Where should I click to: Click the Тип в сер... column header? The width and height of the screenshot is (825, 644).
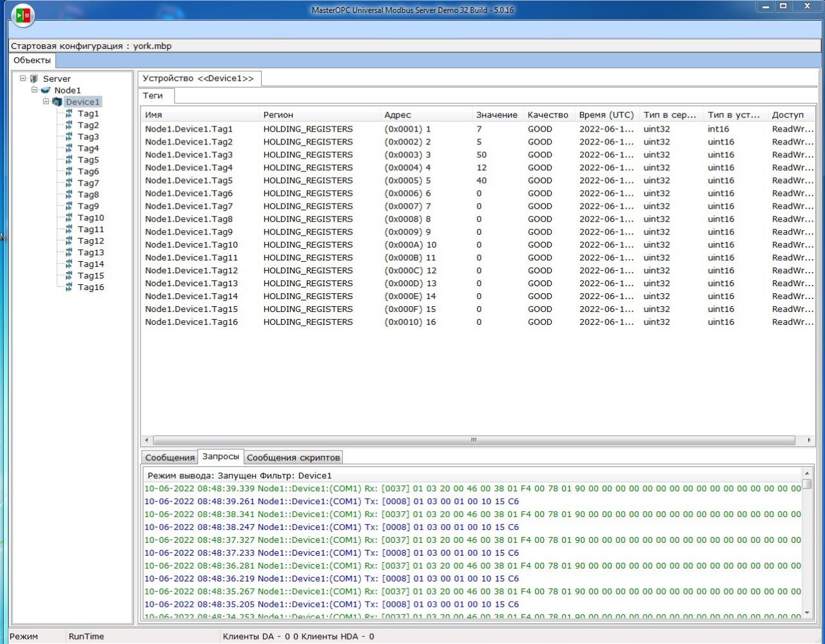(x=671, y=115)
